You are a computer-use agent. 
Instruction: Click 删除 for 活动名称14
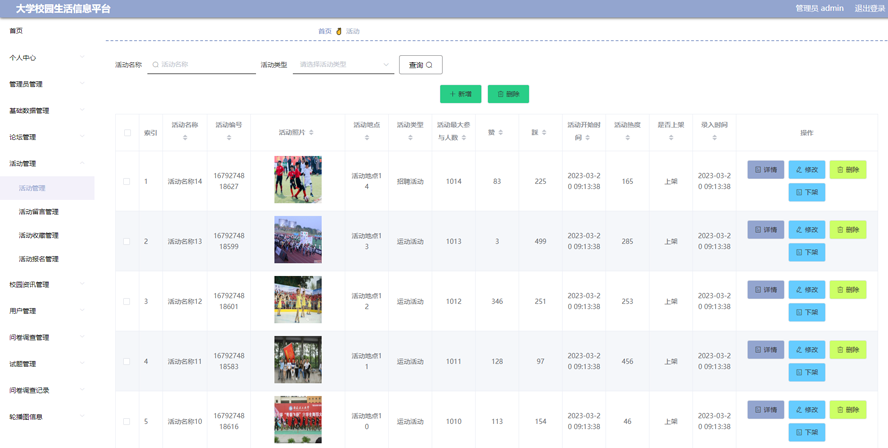848,169
